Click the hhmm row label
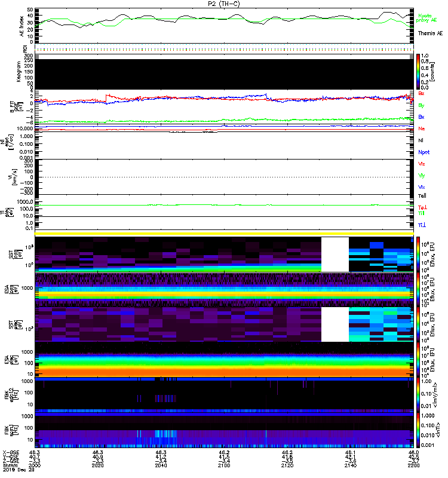The image size is (448, 478). click(10, 465)
